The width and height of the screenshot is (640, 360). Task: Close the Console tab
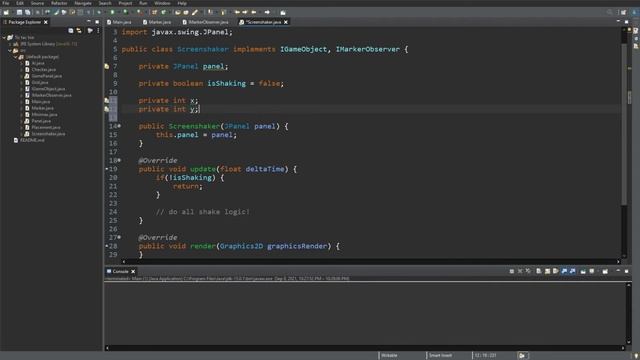click(133, 271)
